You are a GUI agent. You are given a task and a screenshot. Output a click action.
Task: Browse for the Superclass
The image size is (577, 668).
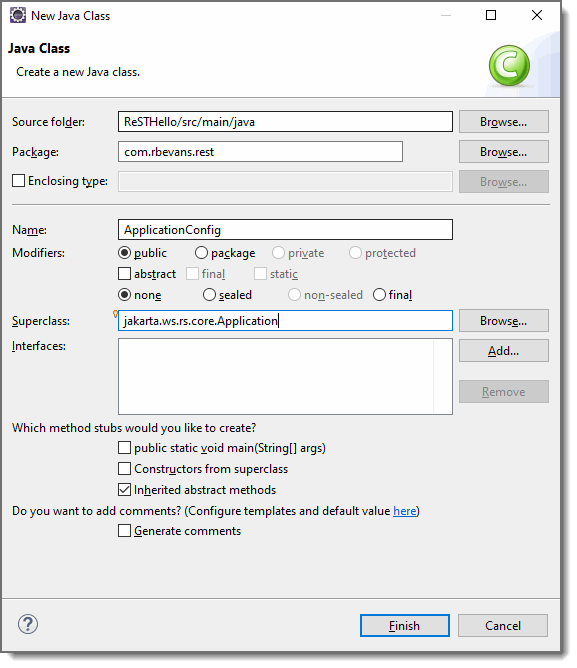pos(504,321)
